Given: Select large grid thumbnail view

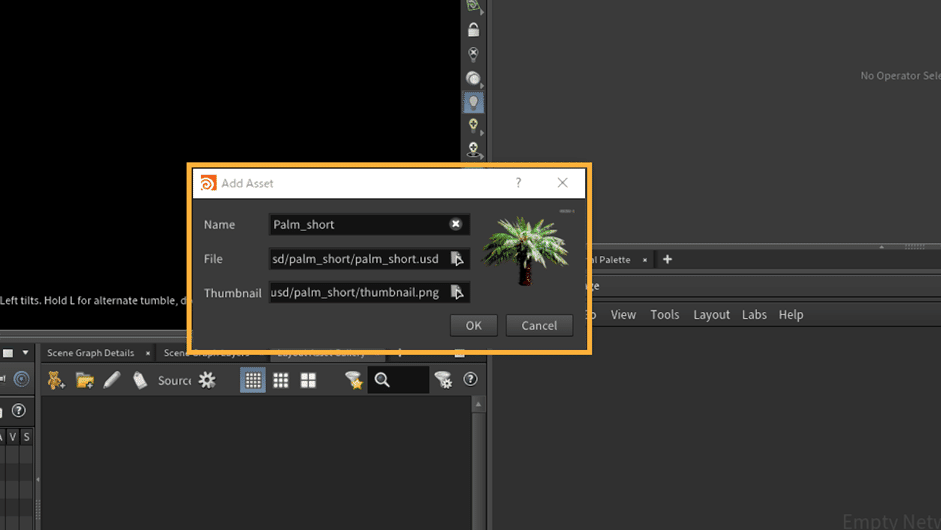Looking at the screenshot, I should pyautogui.click(x=308, y=380).
